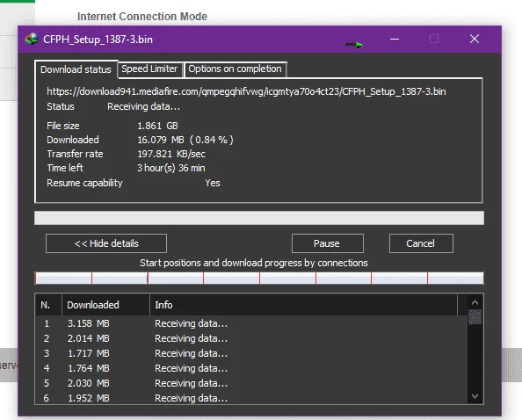Click the scrollbar thumb in connections list

tap(475, 316)
